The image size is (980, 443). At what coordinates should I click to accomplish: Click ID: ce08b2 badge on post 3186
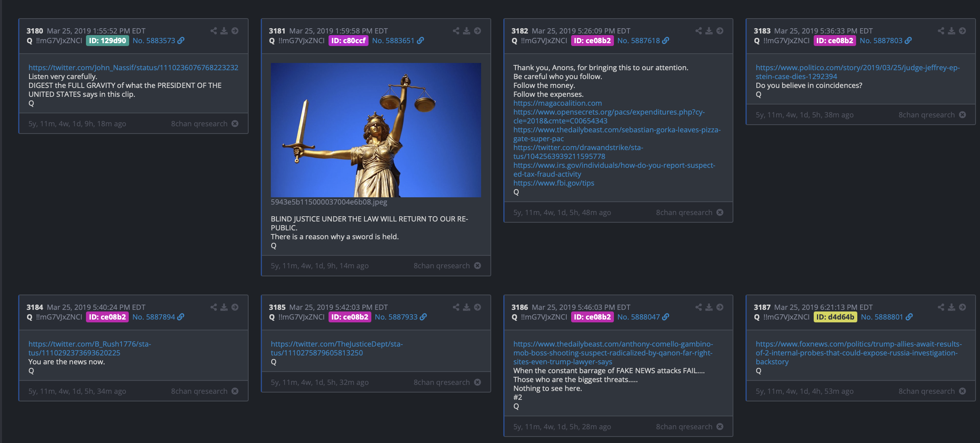(x=593, y=317)
